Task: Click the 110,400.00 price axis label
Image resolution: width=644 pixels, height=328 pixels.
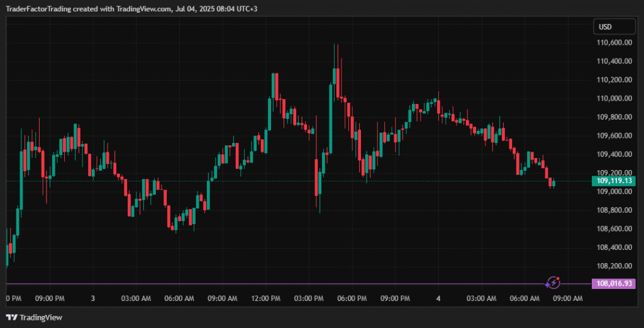Action: (x=614, y=61)
